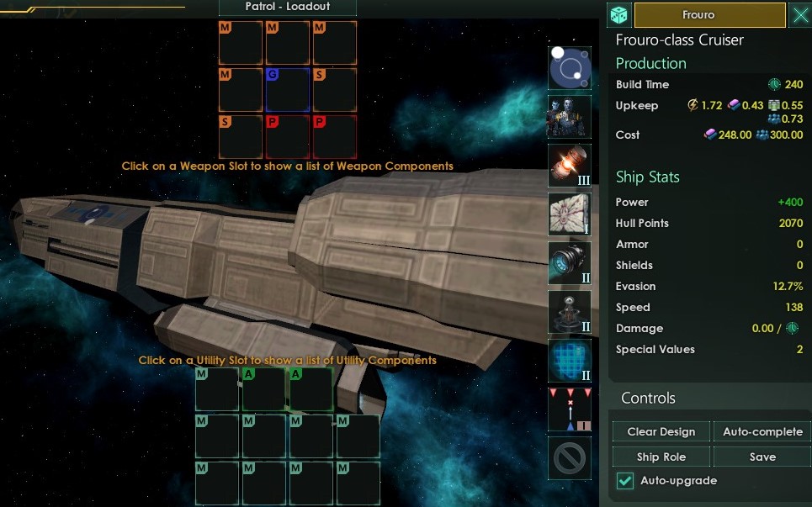The height and width of the screenshot is (507, 812).
Task: Open the blue grid combat computer icon
Action: pos(570,361)
